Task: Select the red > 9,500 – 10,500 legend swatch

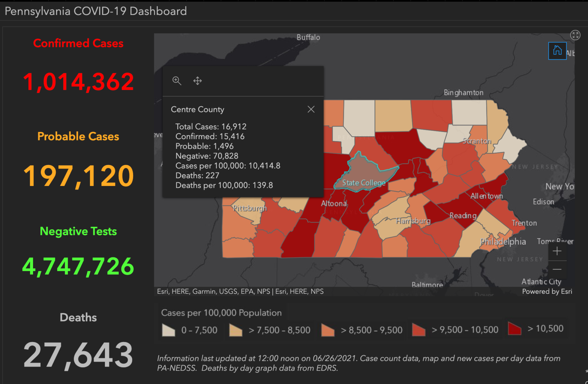Action: point(419,330)
